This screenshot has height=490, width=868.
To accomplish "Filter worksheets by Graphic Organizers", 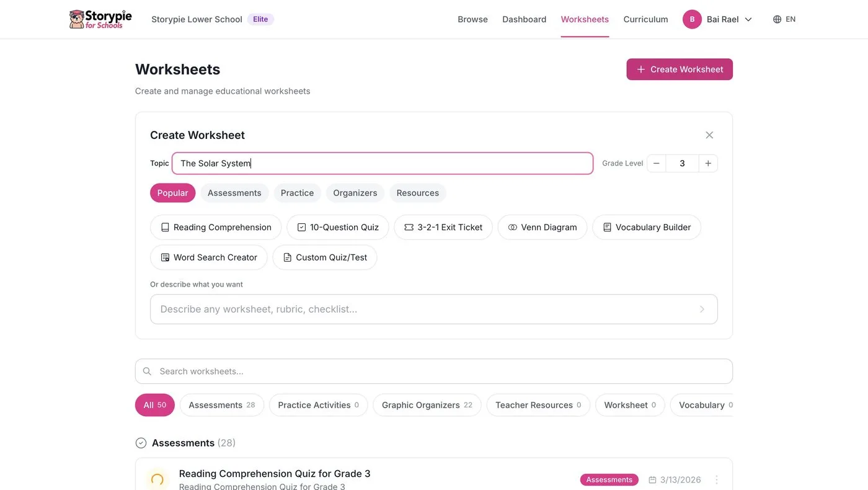I will pyautogui.click(x=427, y=405).
